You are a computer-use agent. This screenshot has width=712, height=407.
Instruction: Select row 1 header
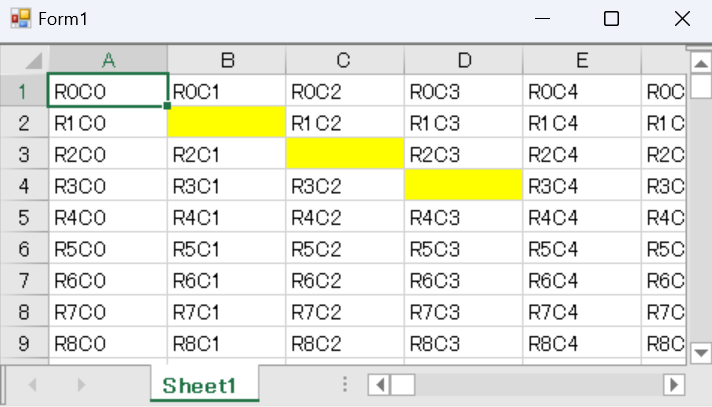25,91
